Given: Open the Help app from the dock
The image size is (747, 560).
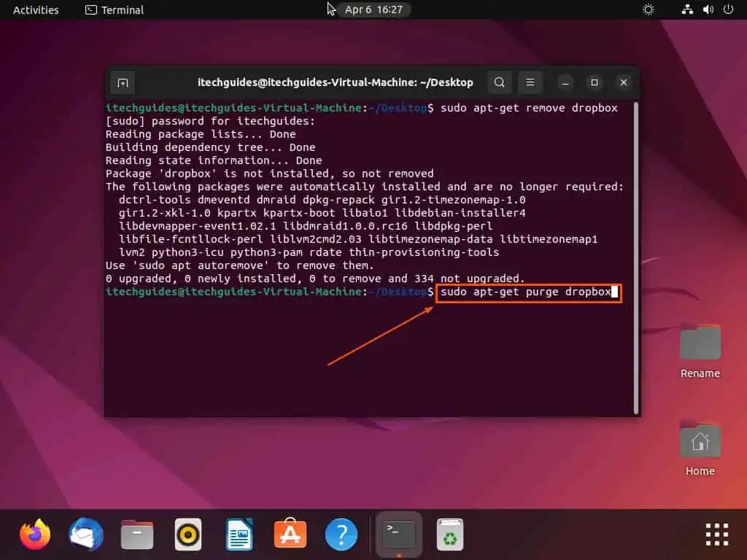Looking at the screenshot, I should 341,534.
